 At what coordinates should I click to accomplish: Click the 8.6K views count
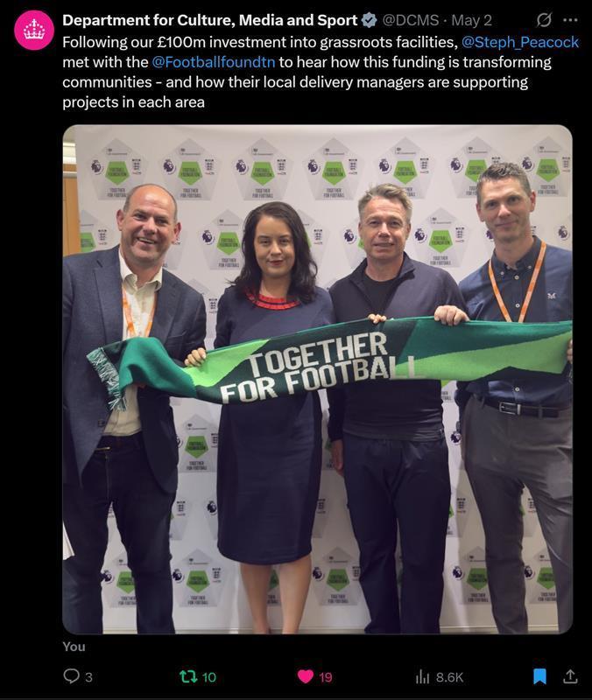pos(449,677)
